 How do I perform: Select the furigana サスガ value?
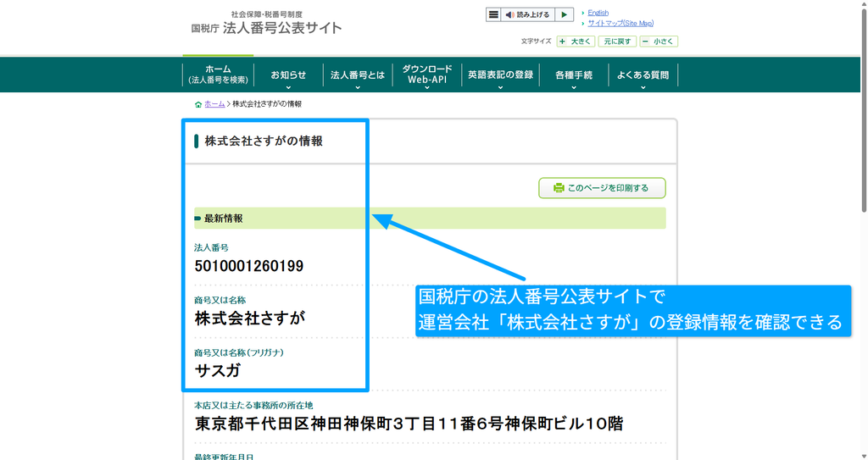pyautogui.click(x=218, y=370)
